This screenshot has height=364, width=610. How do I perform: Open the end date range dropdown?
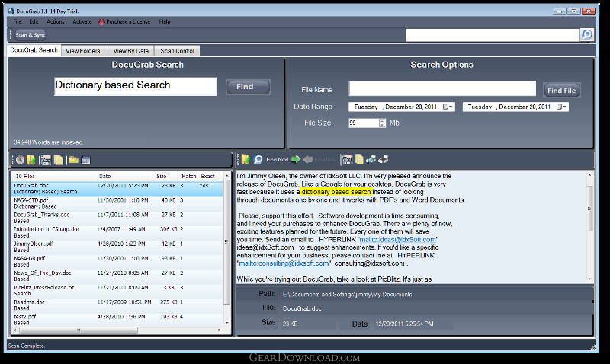click(561, 107)
